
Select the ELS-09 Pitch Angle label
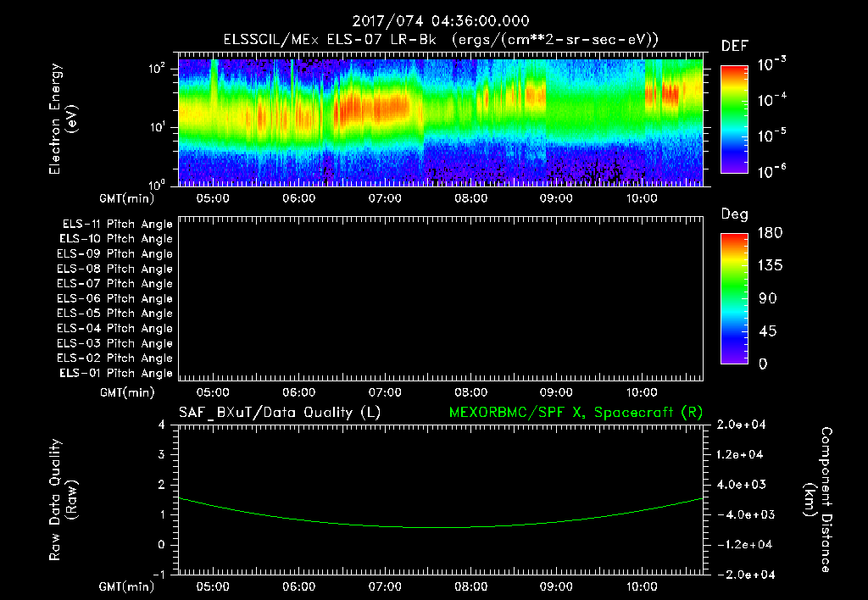[x=115, y=254]
